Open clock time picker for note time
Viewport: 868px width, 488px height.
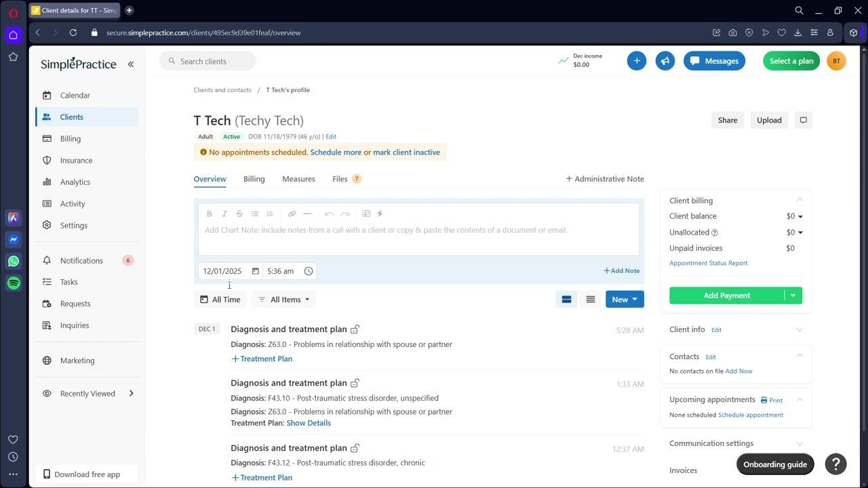(309, 271)
